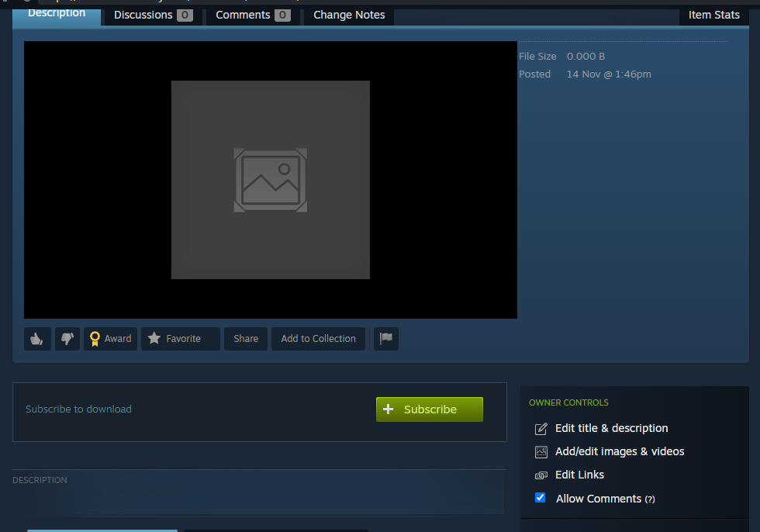Mark this item as Favorite
Viewport: 760px width, 532px height.
click(180, 339)
